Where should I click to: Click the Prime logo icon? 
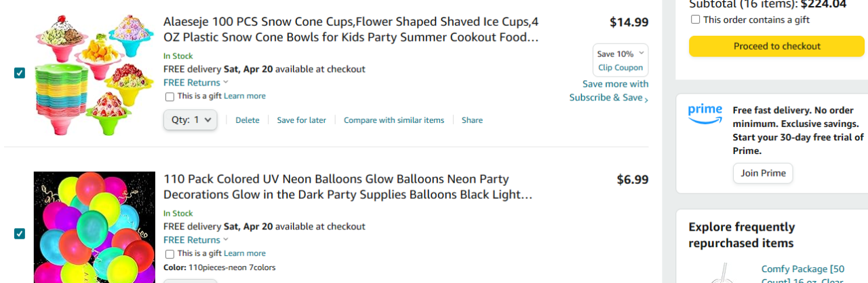705,114
